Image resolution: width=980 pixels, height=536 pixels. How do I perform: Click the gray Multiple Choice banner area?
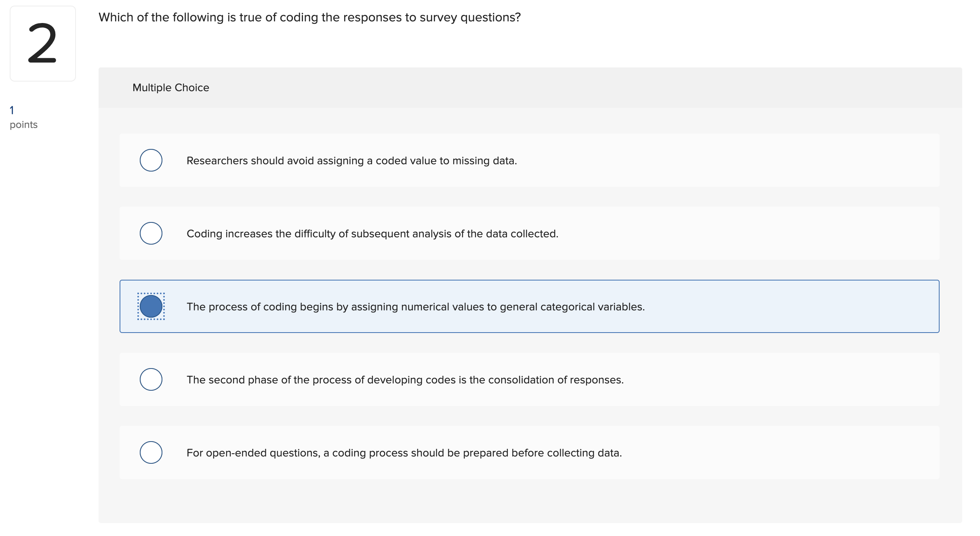525,87
